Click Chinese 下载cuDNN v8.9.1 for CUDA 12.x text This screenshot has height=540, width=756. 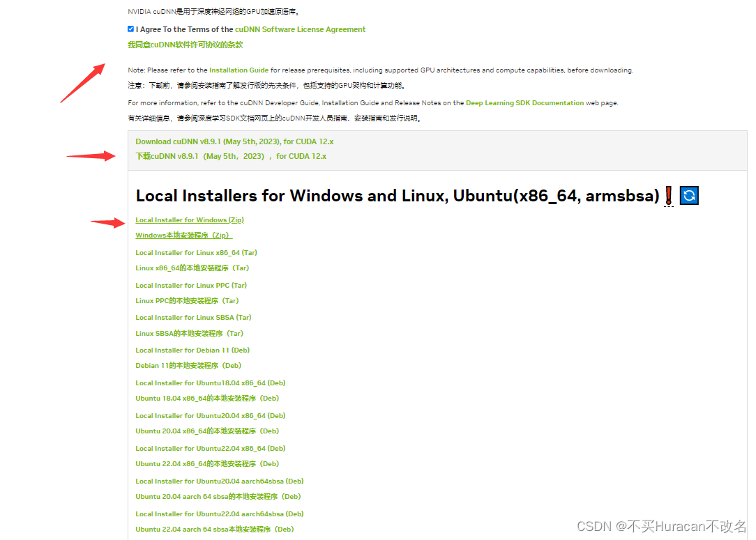[x=231, y=156]
